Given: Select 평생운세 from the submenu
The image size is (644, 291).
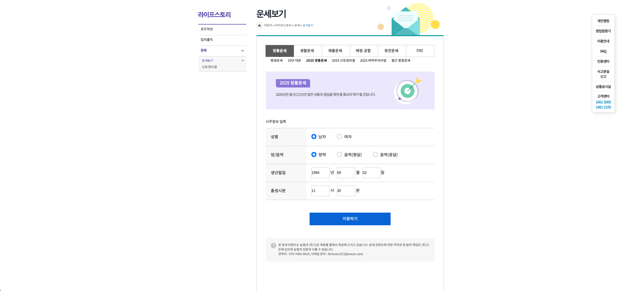Looking at the screenshot, I should [x=276, y=60].
